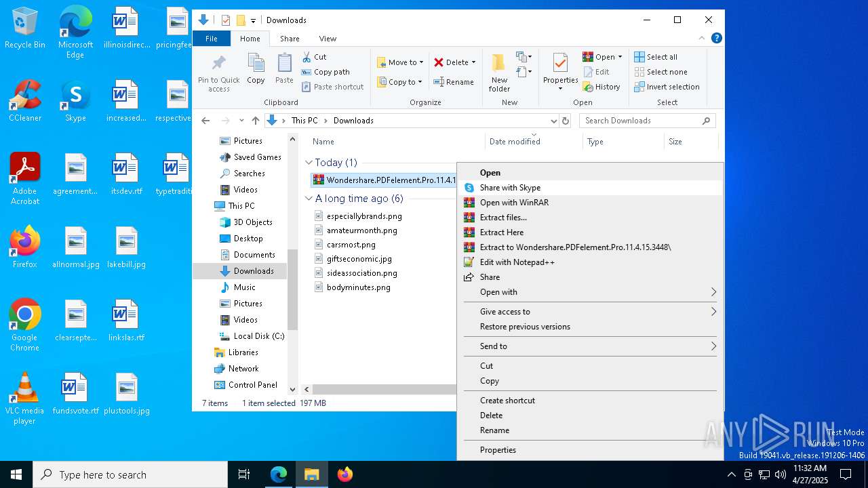Image resolution: width=868 pixels, height=488 pixels.
Task: Click the Rename ribbon button
Action: click(x=454, y=82)
